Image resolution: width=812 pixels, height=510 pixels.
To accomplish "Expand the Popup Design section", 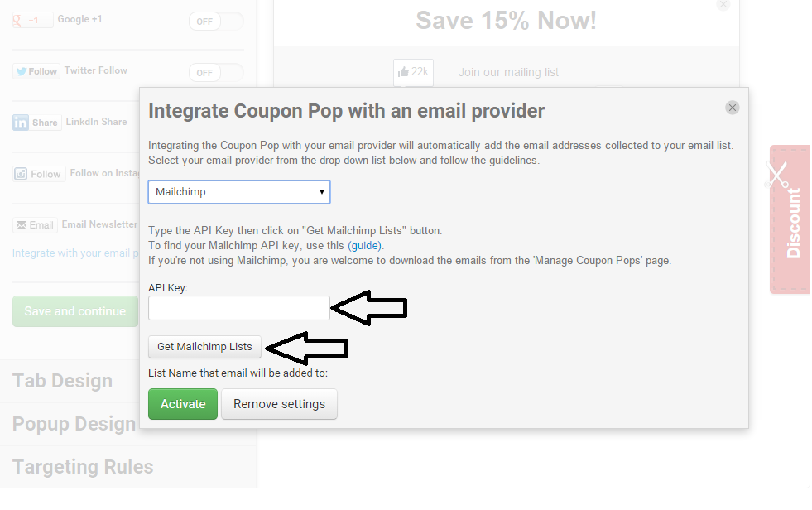I will click(x=74, y=425).
